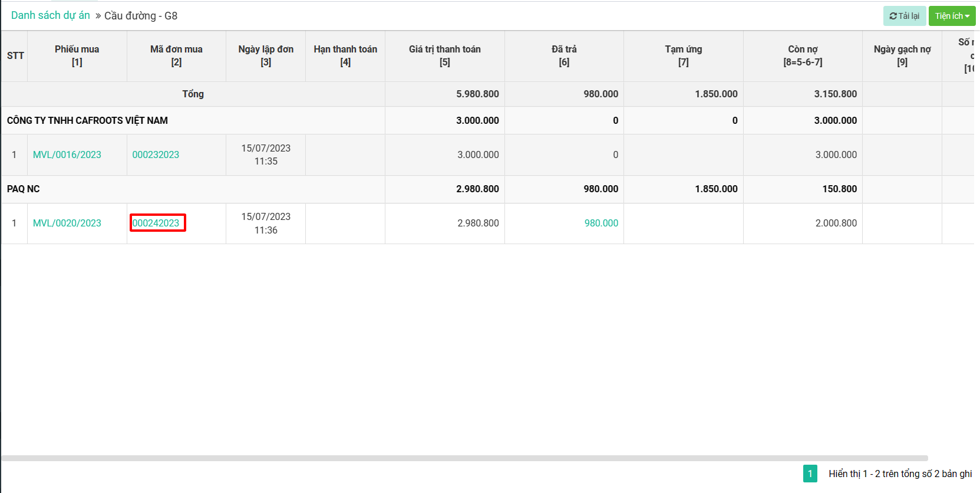Click the Ngày lập đơn [3] column header

pos(266,56)
